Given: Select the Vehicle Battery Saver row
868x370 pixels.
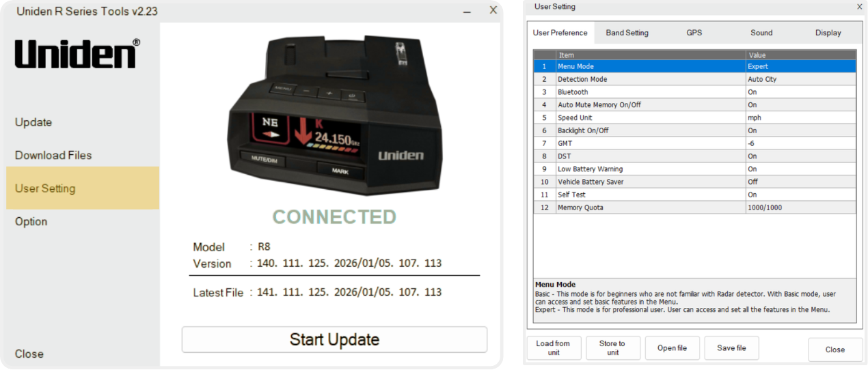Looking at the screenshot, I should tap(694, 182).
